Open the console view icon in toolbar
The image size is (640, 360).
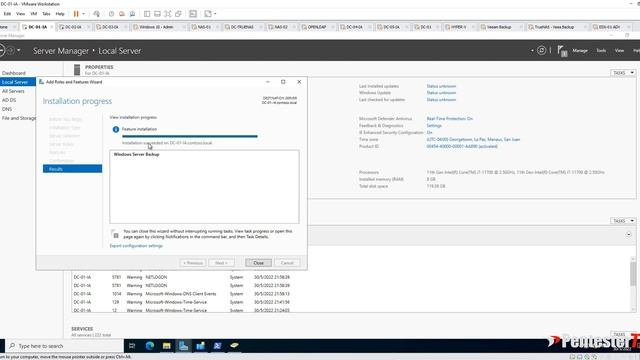tap(193, 13)
